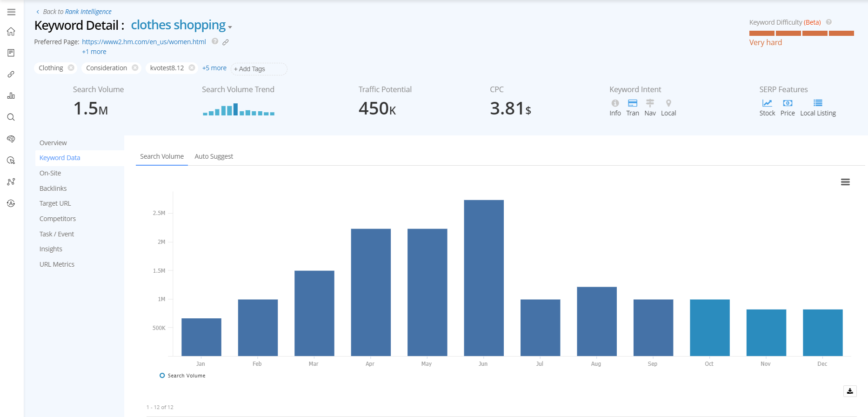Switch to the Auto Suggest tab

click(214, 156)
